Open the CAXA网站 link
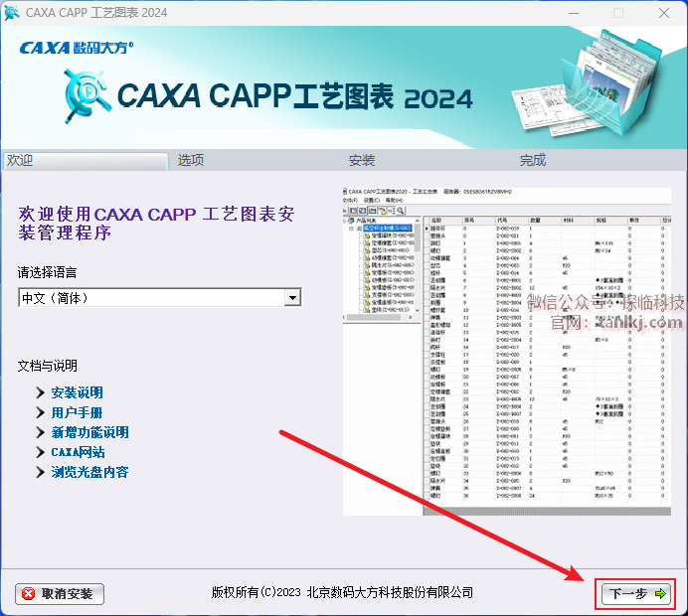688x616 pixels. click(79, 452)
